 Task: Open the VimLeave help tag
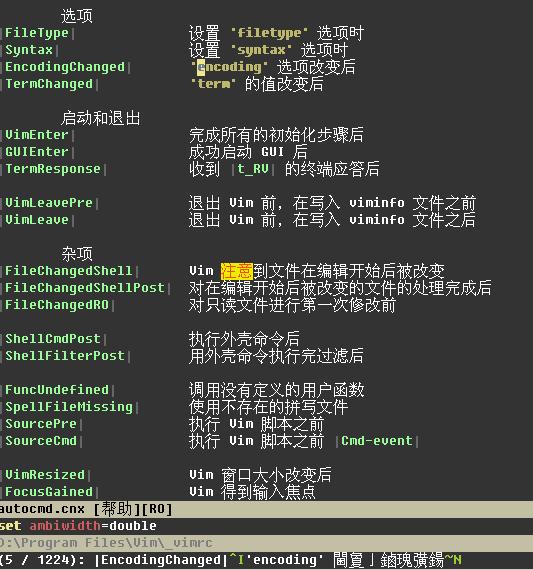pyautogui.click(x=37, y=220)
